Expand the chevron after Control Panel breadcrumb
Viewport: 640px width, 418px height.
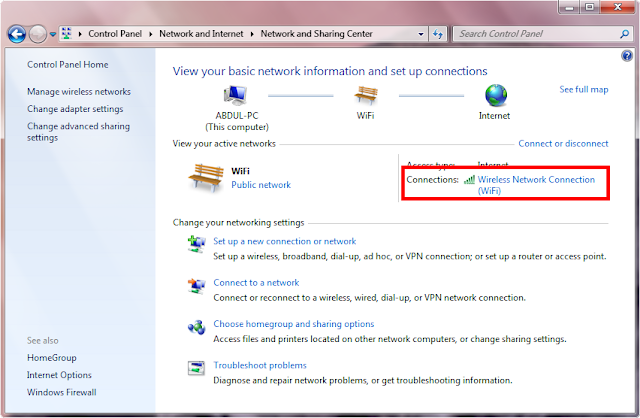click(151, 34)
